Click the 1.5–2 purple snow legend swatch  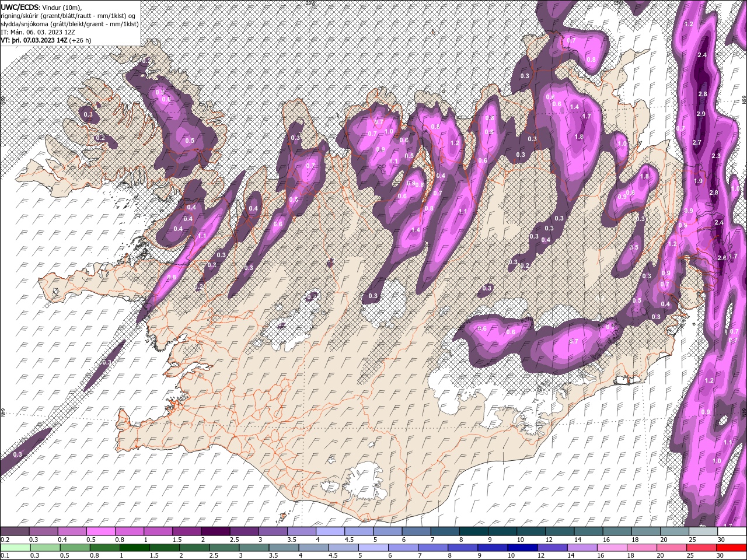[186, 531]
